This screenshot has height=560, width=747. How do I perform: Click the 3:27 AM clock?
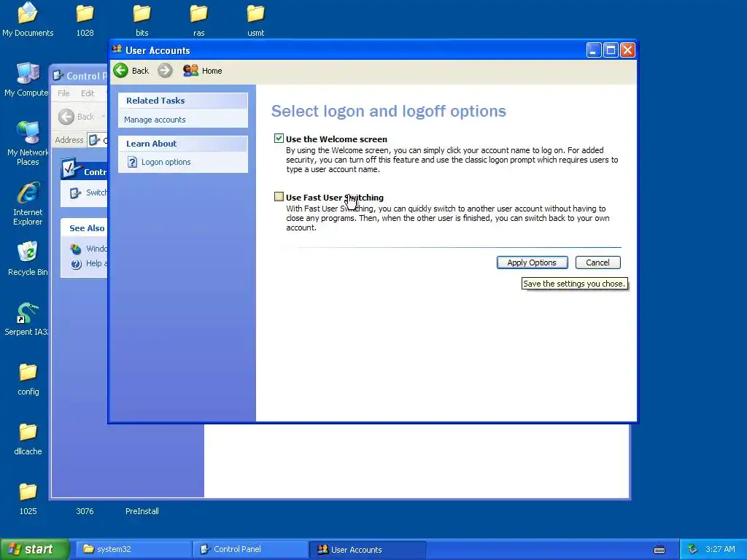point(720,549)
